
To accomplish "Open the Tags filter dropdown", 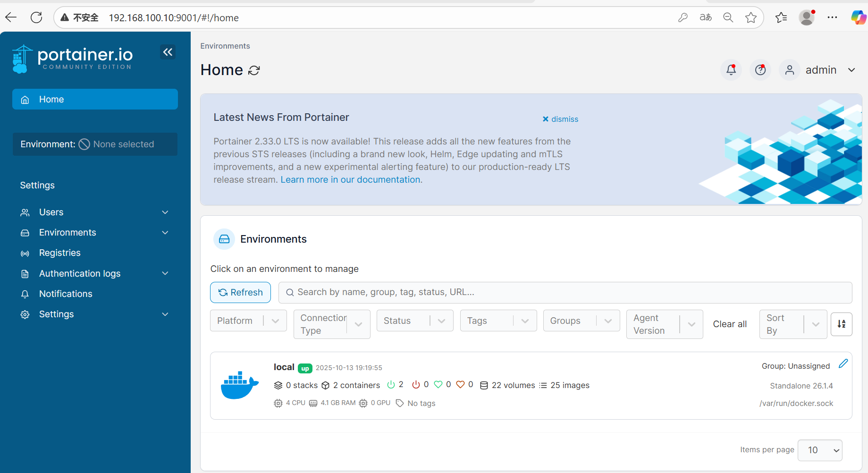I will [x=498, y=321].
